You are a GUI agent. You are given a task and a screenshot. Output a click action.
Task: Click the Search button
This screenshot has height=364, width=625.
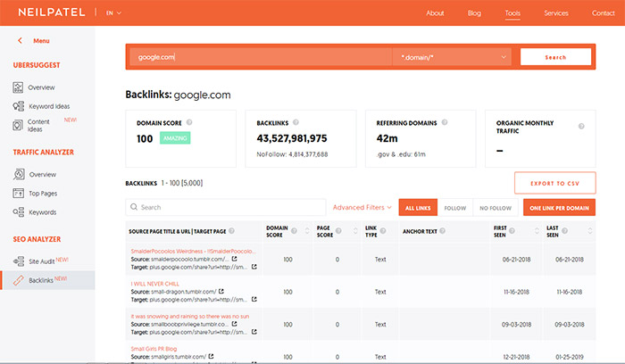(x=555, y=57)
